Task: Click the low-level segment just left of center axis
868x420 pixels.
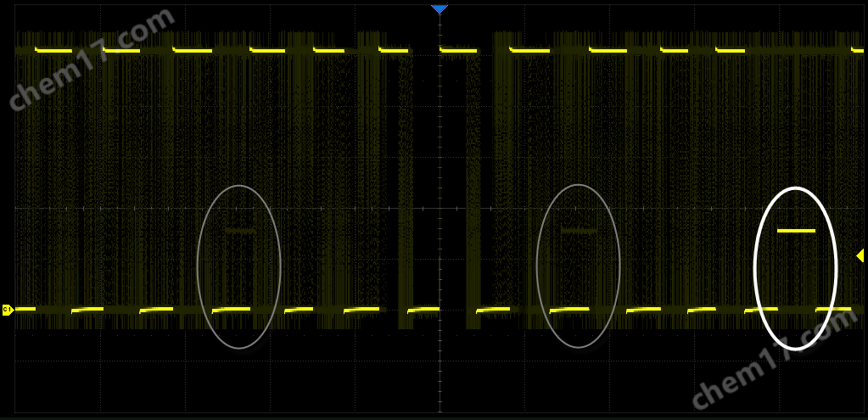Action: pos(423,310)
